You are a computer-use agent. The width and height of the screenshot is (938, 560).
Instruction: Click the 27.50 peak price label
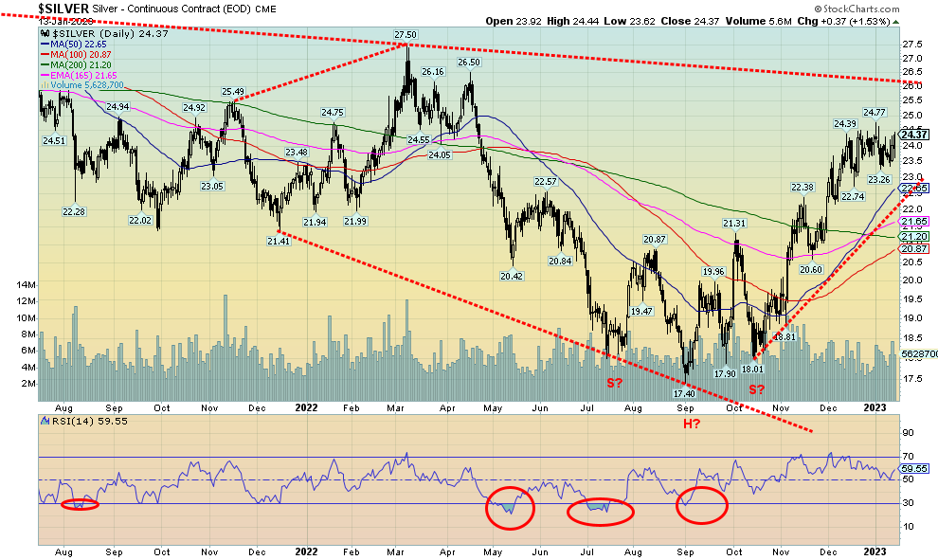(x=406, y=35)
